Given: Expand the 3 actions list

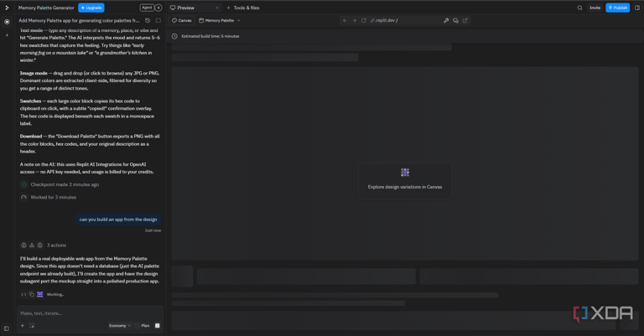Looking at the screenshot, I should (x=56, y=246).
